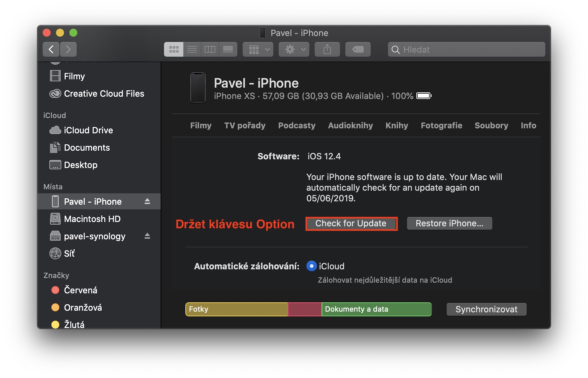Select iCloud automatic backup radio button
588x378 pixels.
point(311,266)
